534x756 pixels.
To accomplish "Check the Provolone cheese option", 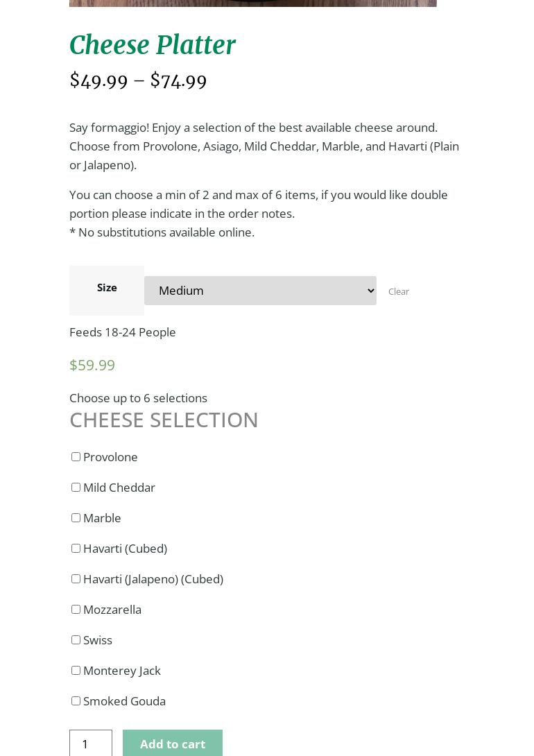I will click(76, 457).
